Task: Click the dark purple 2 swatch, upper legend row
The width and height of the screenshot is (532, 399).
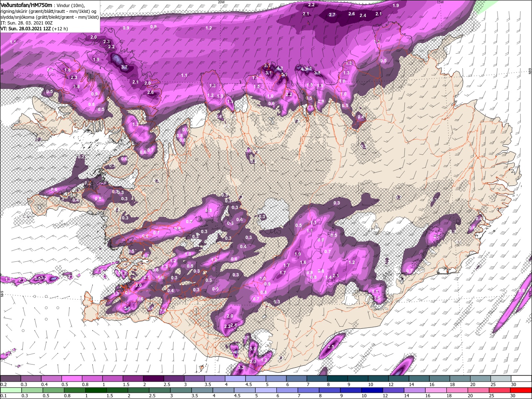Action: (153, 379)
